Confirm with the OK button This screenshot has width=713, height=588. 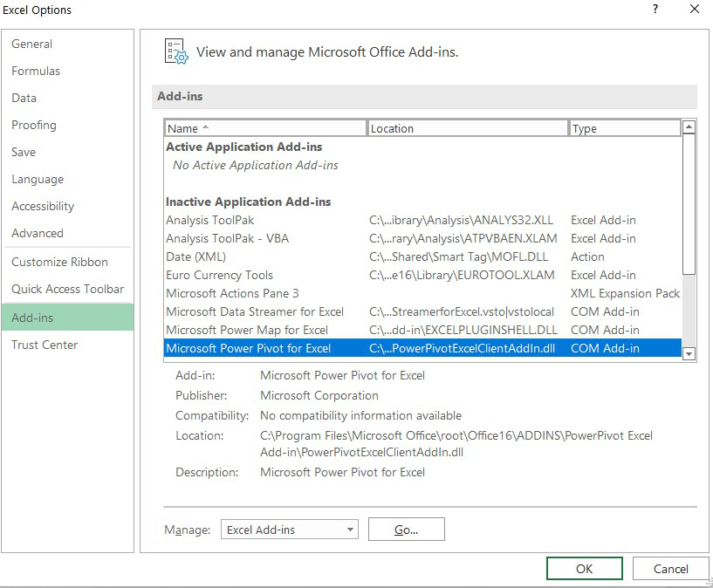pos(585,569)
